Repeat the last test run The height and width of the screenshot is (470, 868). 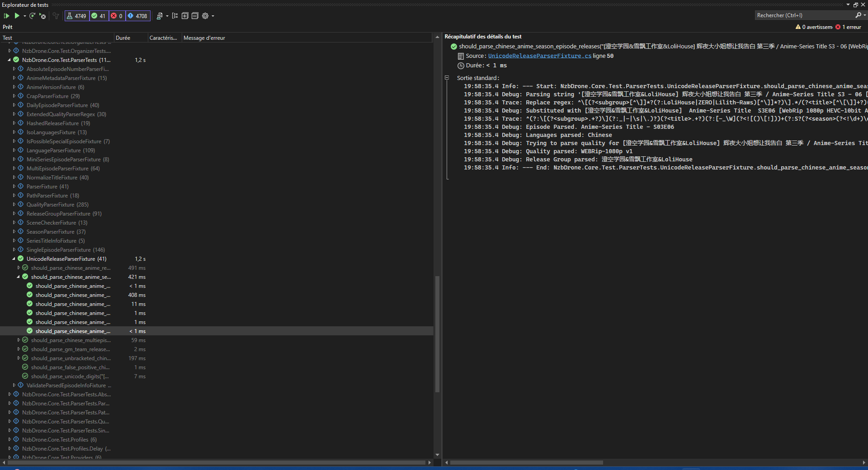click(32, 16)
